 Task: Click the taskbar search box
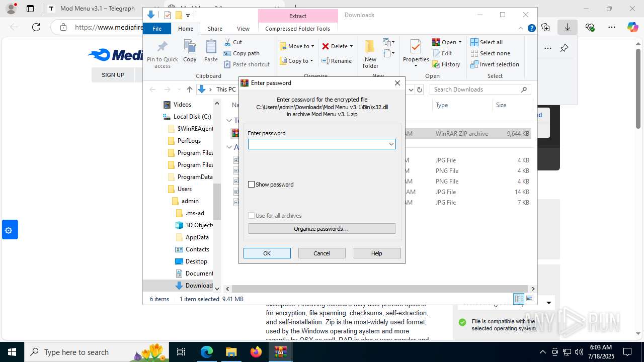(x=97, y=352)
